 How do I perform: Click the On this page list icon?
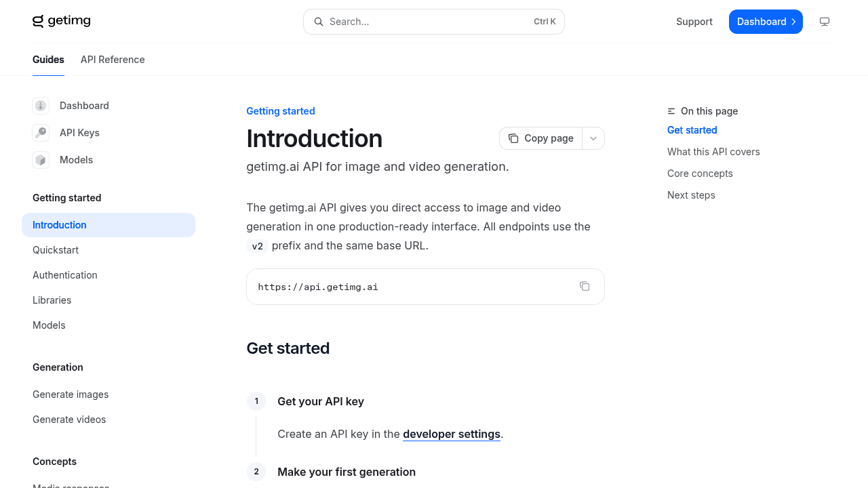click(x=671, y=111)
